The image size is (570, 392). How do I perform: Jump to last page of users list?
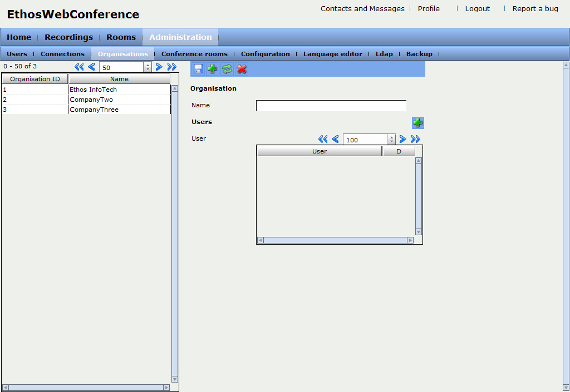coord(415,139)
